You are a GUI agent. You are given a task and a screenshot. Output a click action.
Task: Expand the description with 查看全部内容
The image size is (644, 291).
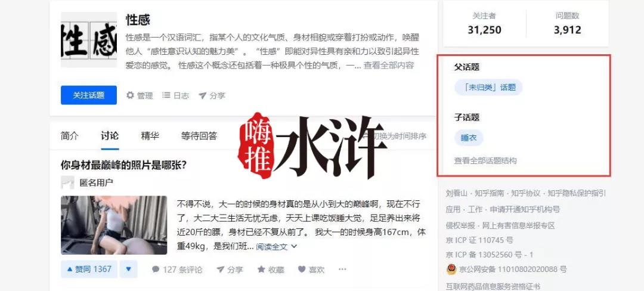(x=388, y=65)
